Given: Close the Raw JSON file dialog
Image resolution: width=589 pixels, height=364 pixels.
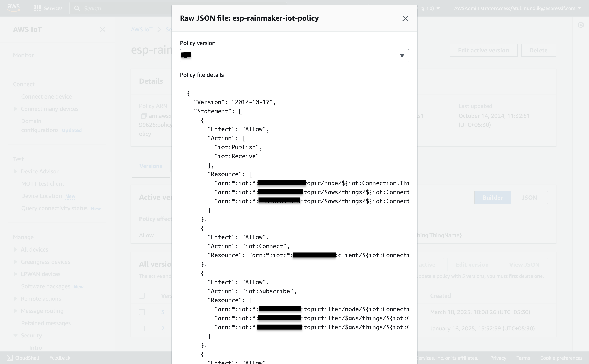Looking at the screenshot, I should (x=405, y=19).
